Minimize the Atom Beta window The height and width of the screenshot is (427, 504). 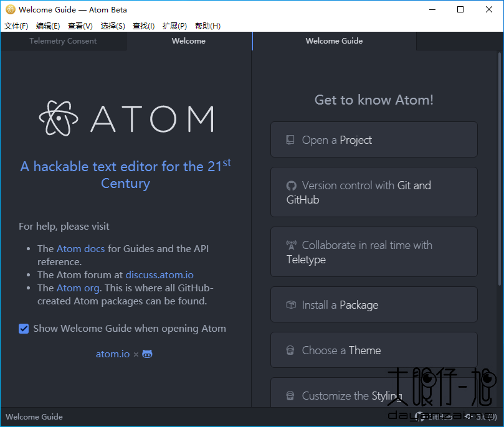(432, 9)
